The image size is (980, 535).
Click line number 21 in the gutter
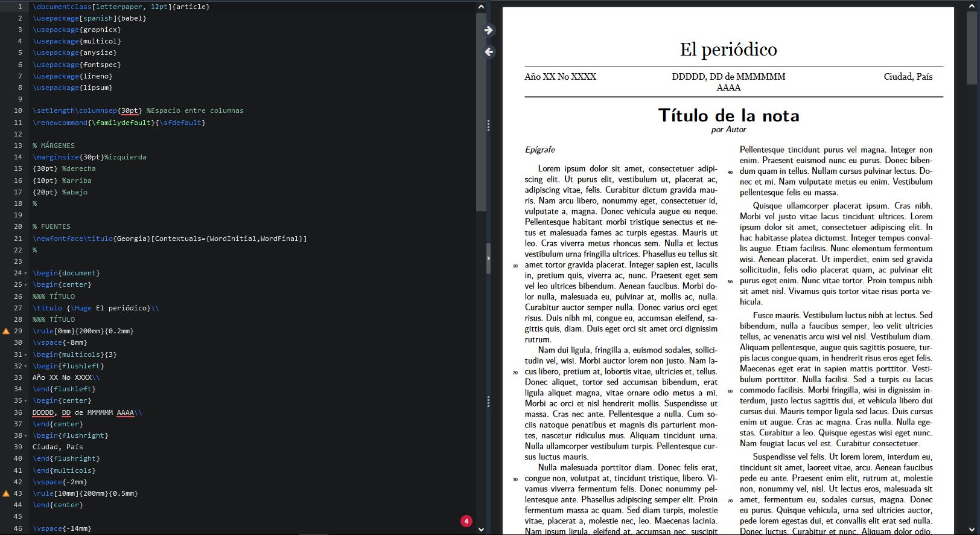click(x=18, y=239)
